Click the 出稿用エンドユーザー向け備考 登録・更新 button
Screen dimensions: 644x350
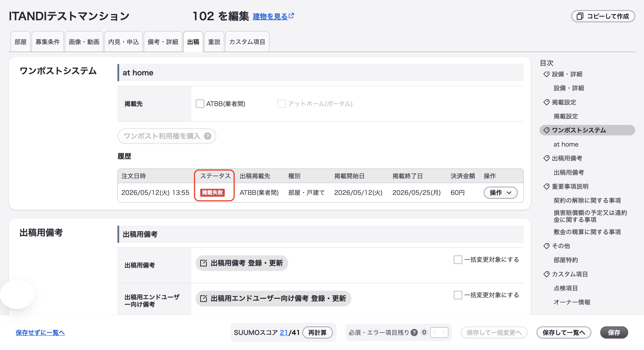[273, 299]
